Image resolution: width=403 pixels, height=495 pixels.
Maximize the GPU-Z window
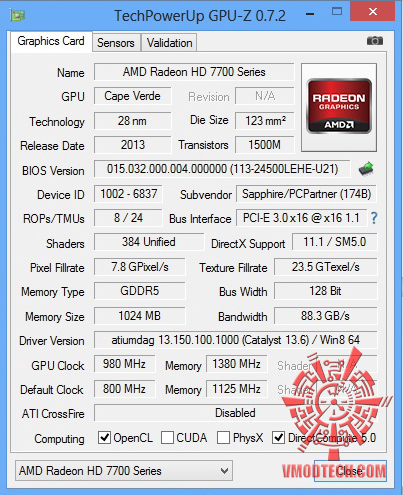pos(337,12)
